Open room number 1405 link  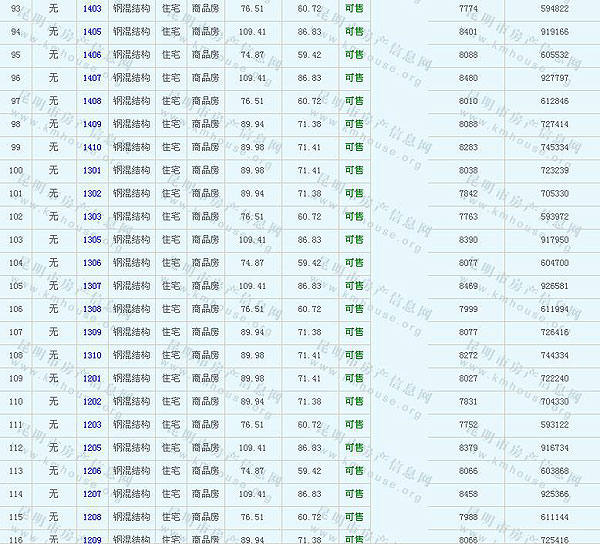(x=92, y=31)
